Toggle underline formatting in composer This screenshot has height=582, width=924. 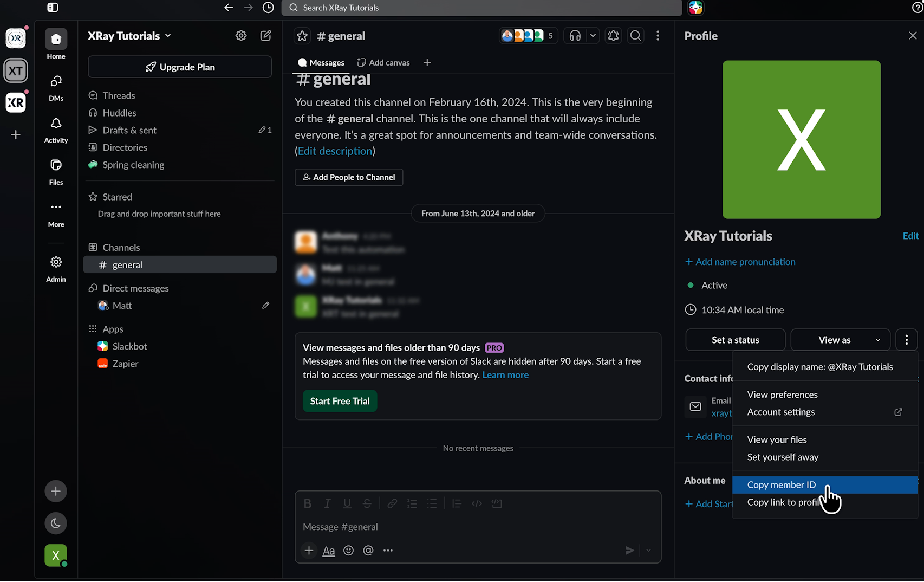[x=347, y=504]
